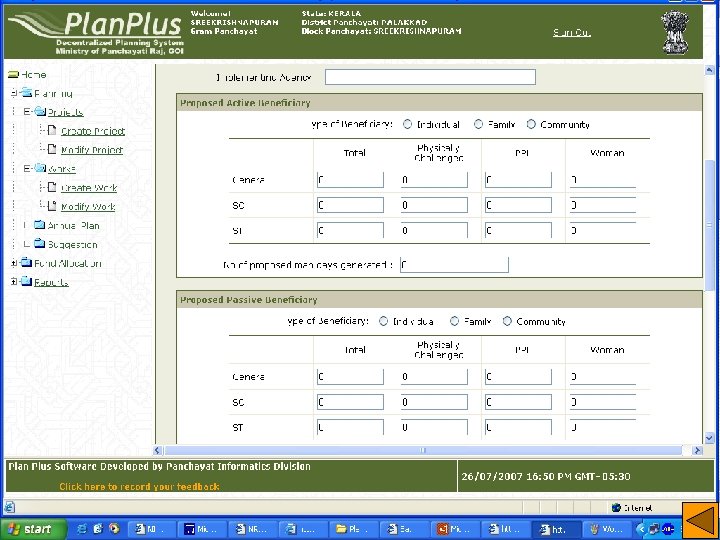Image resolution: width=720 pixels, height=540 pixels.
Task: Click the Sign Out link
Action: [x=572, y=33]
